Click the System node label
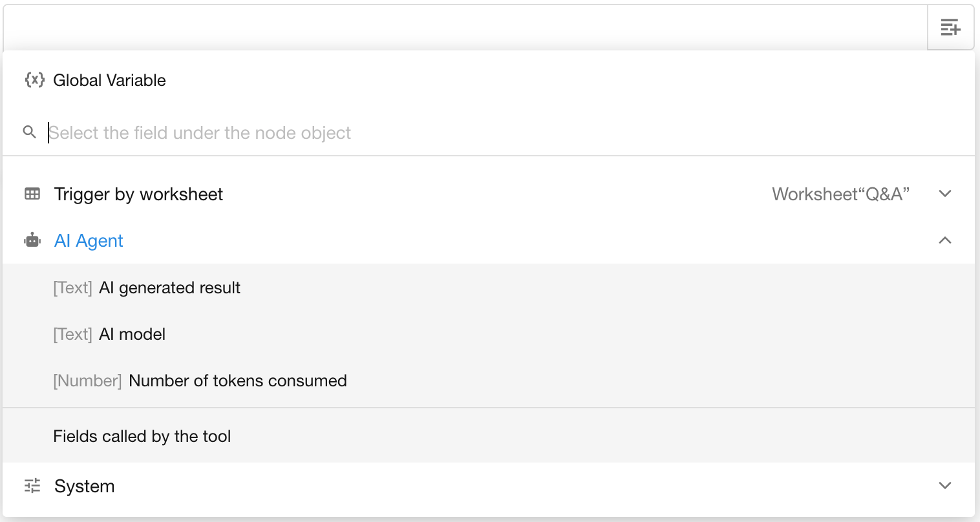Screen dimensions: 980x522 coord(84,486)
